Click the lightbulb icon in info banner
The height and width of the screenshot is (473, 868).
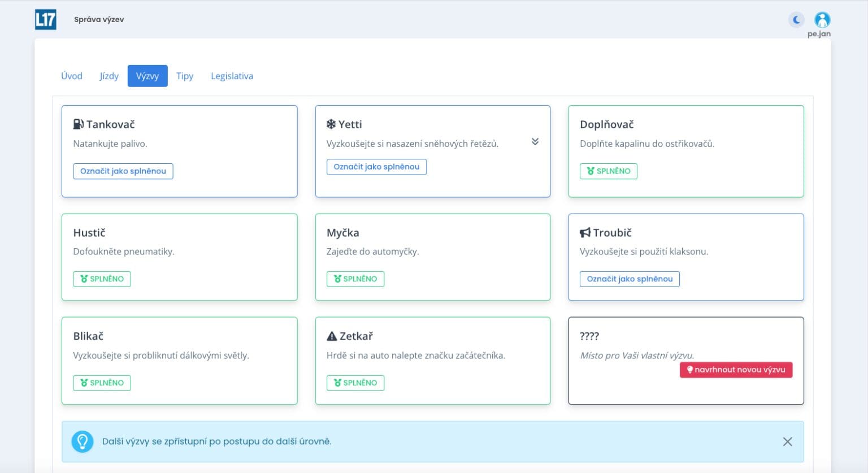(x=83, y=441)
